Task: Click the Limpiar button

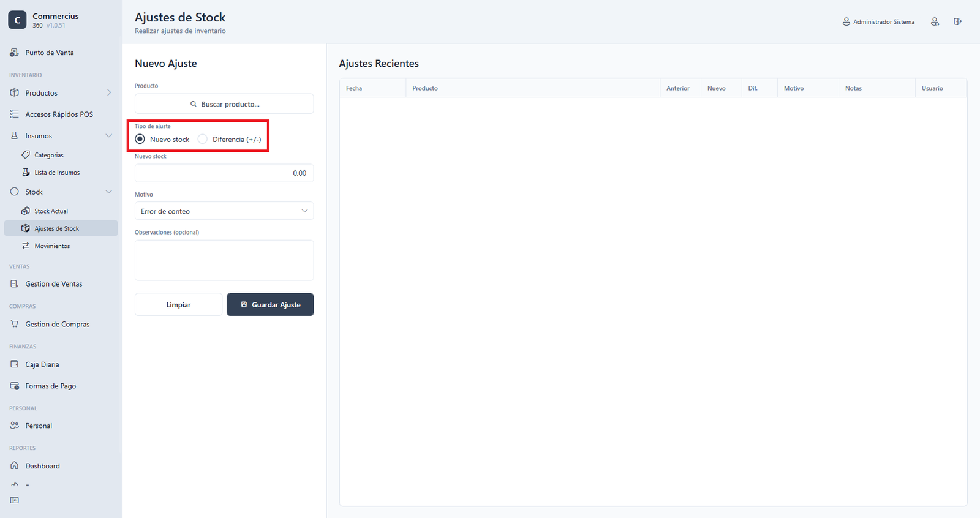Action: pos(178,304)
